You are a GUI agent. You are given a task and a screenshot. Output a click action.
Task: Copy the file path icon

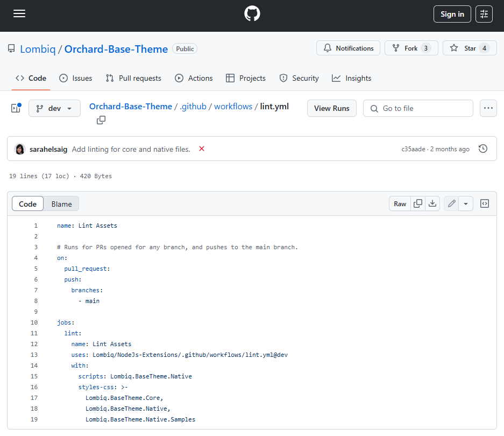[101, 120]
